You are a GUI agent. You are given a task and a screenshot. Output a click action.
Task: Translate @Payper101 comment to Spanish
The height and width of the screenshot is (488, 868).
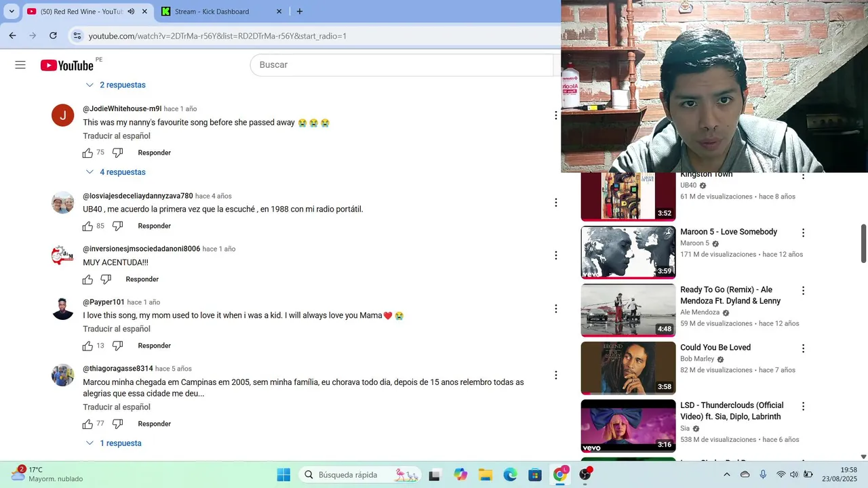pyautogui.click(x=117, y=329)
